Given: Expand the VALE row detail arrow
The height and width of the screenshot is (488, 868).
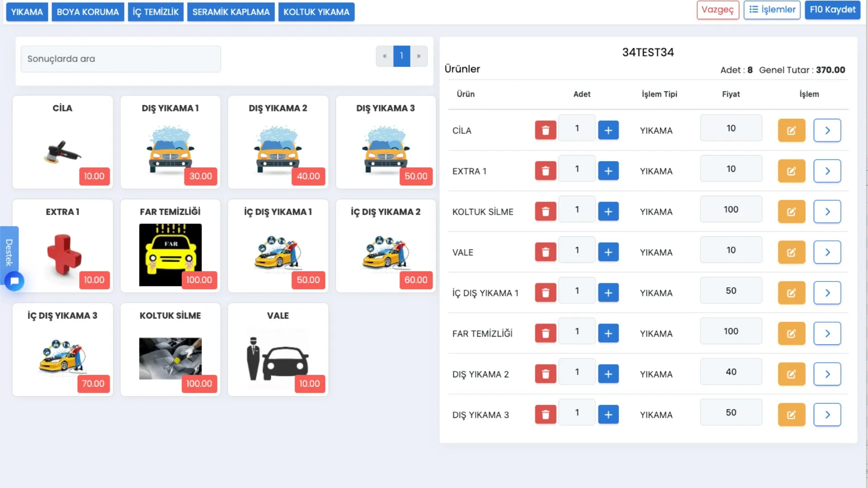Looking at the screenshot, I should click(x=827, y=252).
